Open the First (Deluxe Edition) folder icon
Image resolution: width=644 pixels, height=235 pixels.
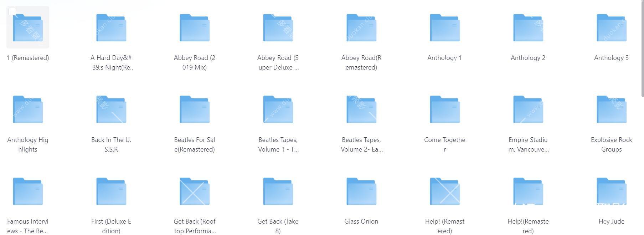click(111, 191)
